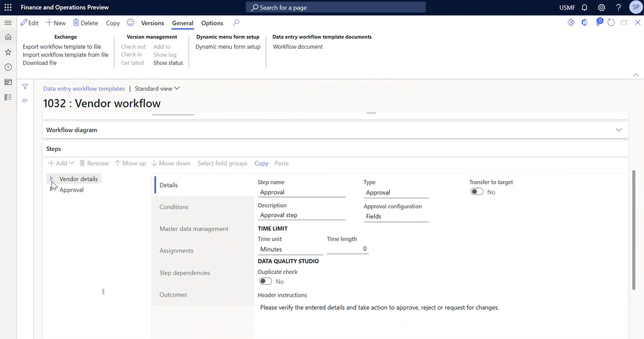
Task: Turn on the Duplicate check toggle
Action: 265,281
